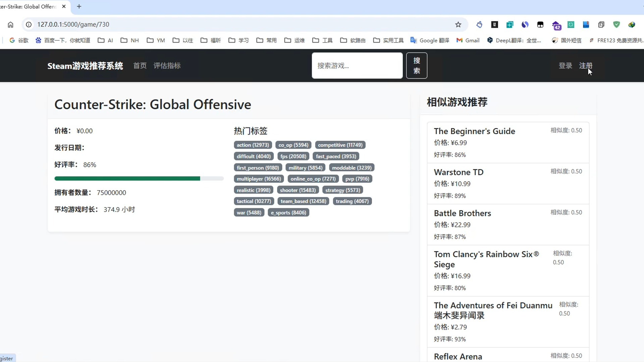Click the purple badge 42 extension icon
644x362 pixels.
click(x=556, y=25)
